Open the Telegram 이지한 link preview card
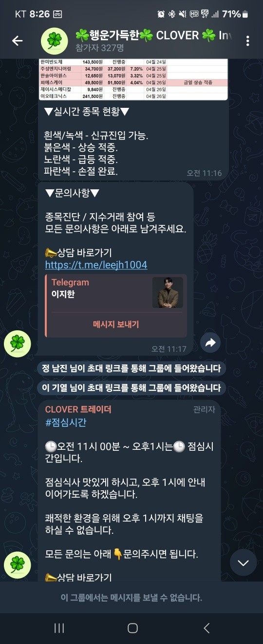The image size is (263, 644). pyautogui.click(x=116, y=305)
